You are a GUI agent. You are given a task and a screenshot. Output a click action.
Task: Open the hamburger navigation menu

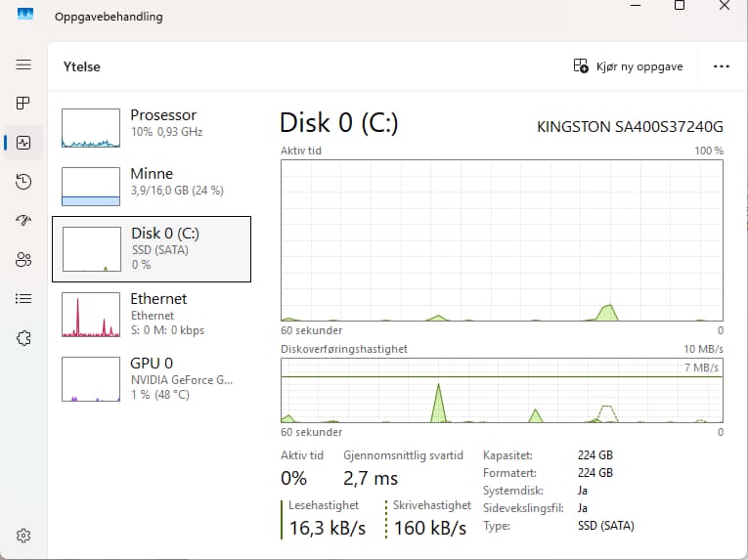point(23,65)
